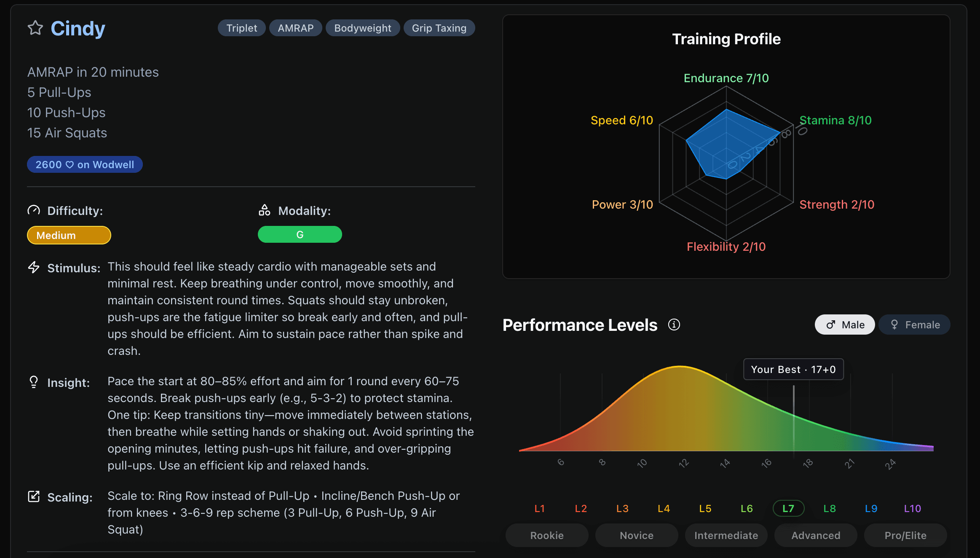
Task: Switch to Female performance levels
Action: [914, 325]
